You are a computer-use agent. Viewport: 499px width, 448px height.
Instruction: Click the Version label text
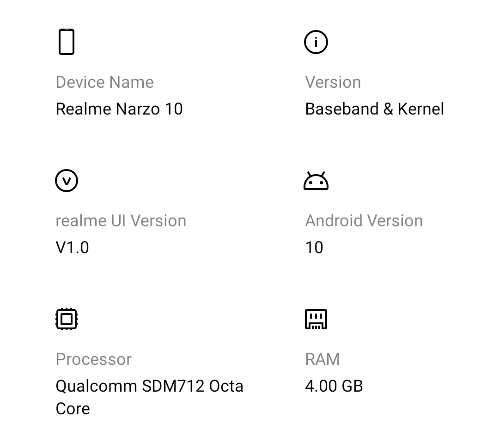click(x=333, y=82)
